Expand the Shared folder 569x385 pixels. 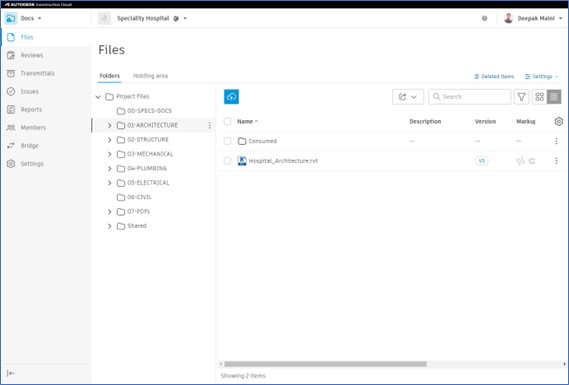[x=110, y=226]
